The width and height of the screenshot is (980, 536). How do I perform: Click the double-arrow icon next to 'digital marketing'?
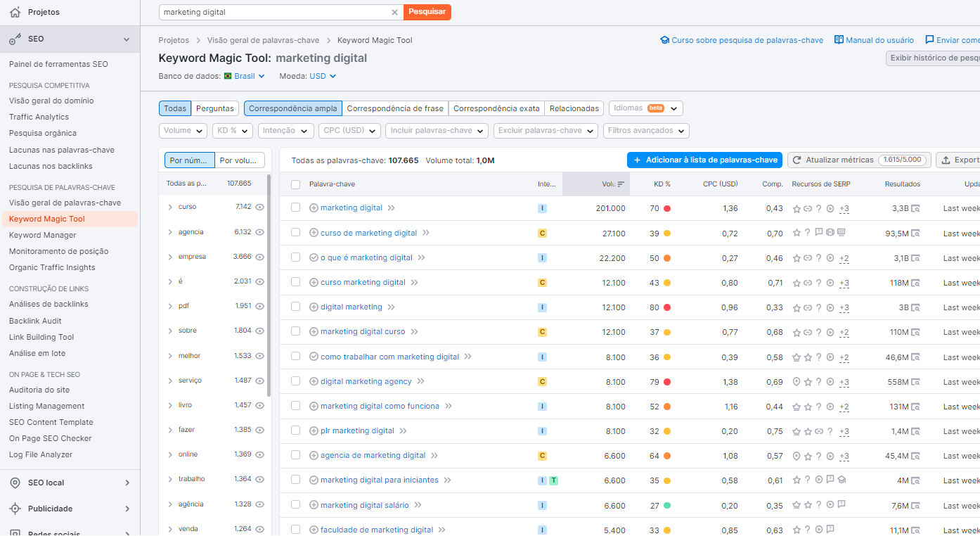tap(392, 307)
